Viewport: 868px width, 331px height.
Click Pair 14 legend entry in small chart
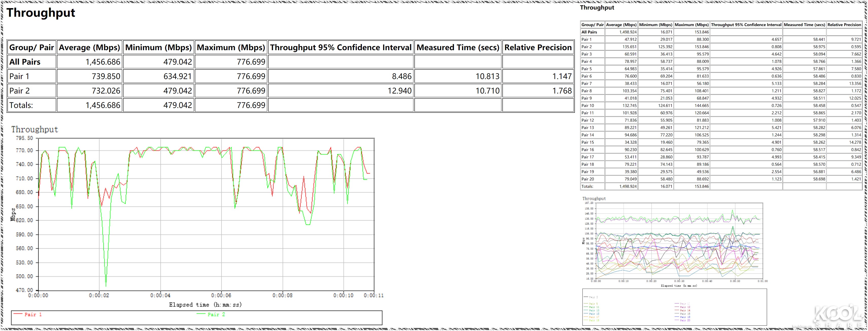click(685, 310)
